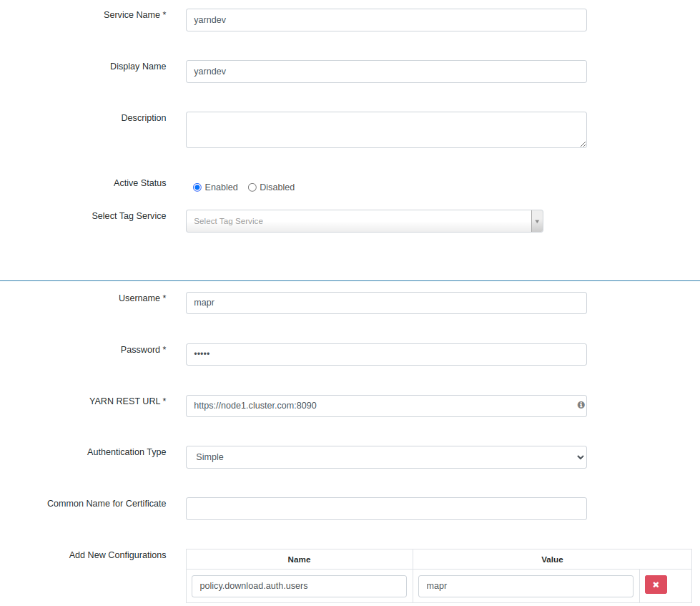Select the Disabled radio button

(x=252, y=187)
